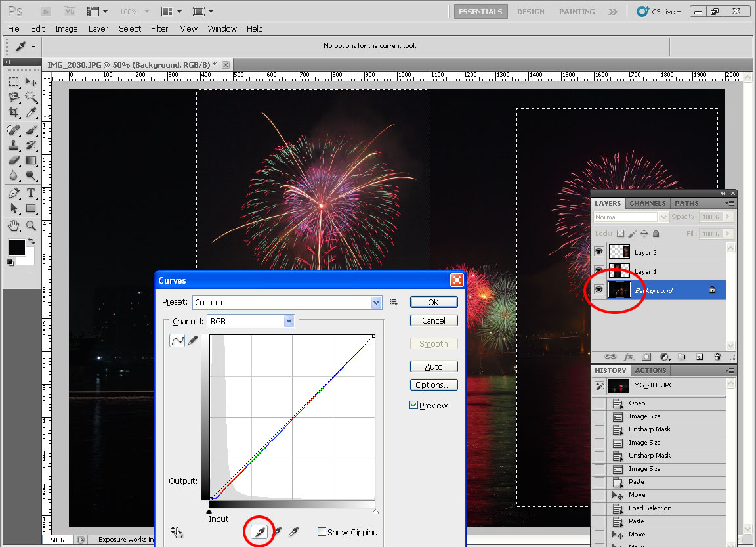Click the foreground color swatch

(16, 248)
